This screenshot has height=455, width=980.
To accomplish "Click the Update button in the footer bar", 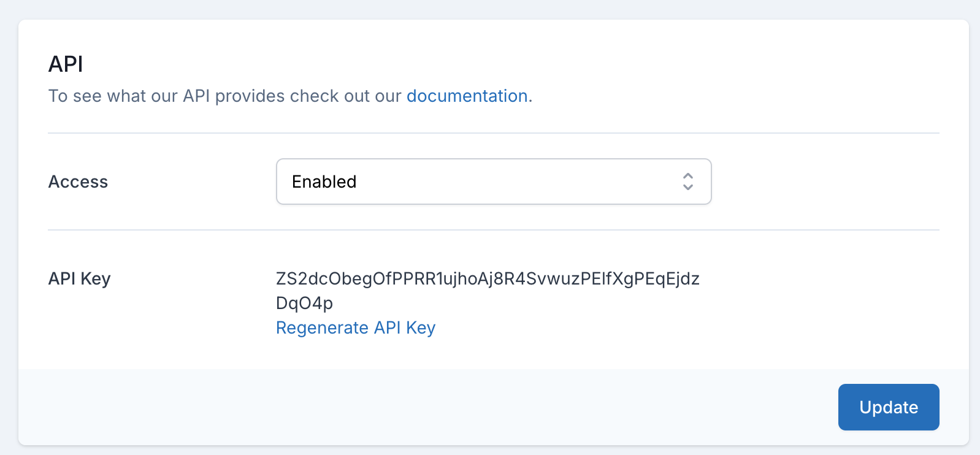I will 888,407.
